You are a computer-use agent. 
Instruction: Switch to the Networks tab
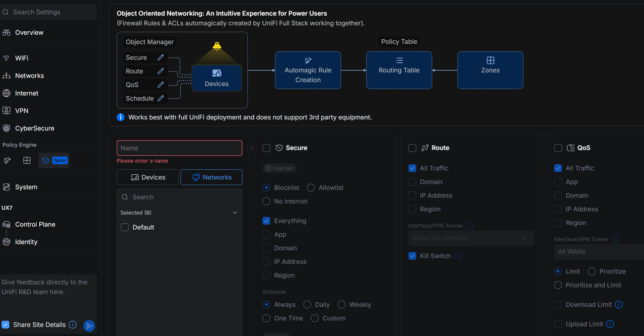(x=211, y=177)
